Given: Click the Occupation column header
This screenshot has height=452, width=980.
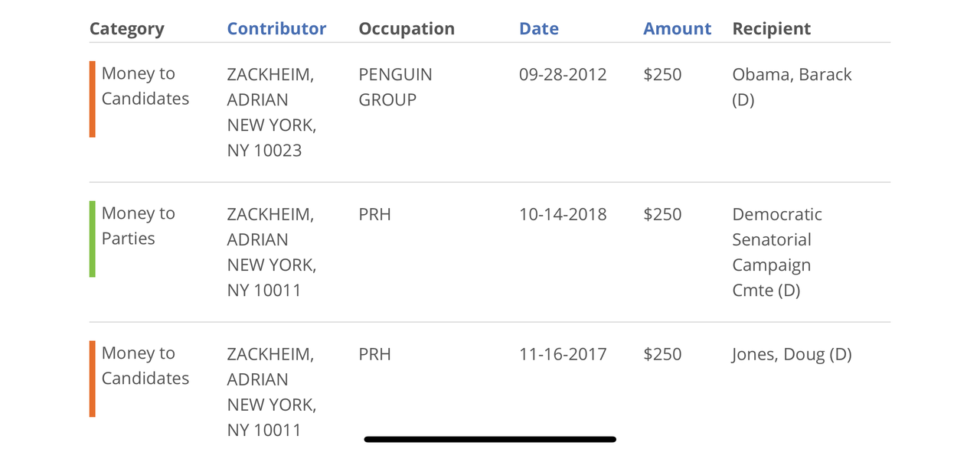Looking at the screenshot, I should (x=407, y=29).
